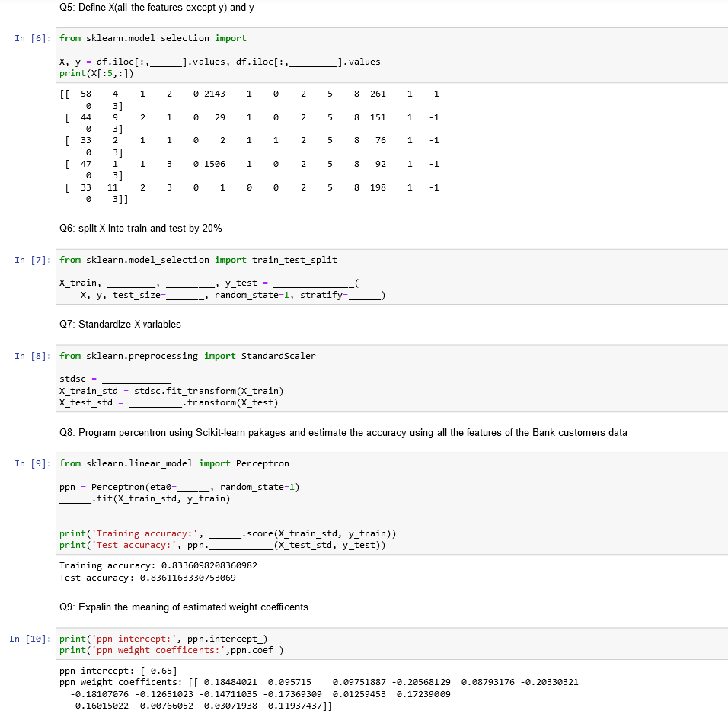The height and width of the screenshot is (714, 728).
Task: Click the coefficient value 0.11937437
Action: (x=295, y=706)
